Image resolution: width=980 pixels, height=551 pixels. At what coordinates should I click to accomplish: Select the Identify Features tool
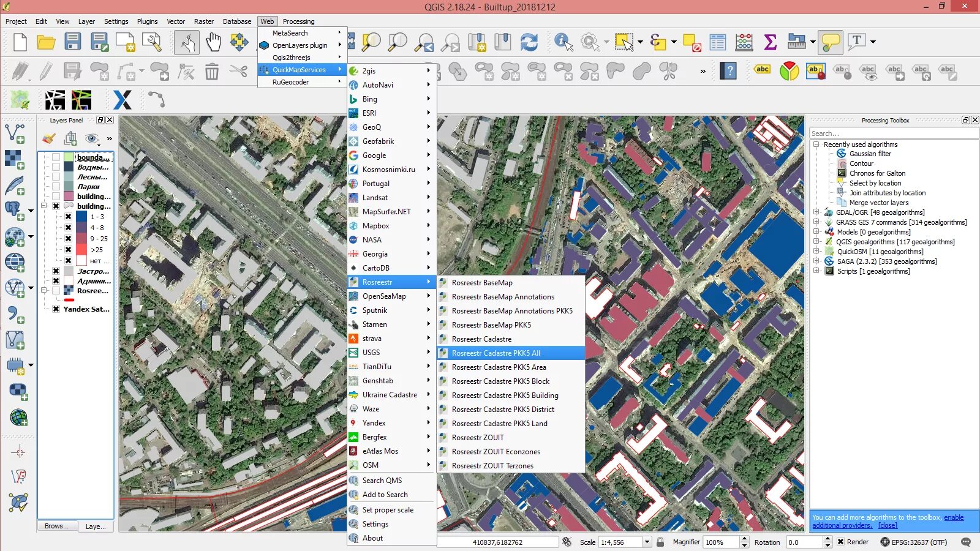click(x=563, y=42)
